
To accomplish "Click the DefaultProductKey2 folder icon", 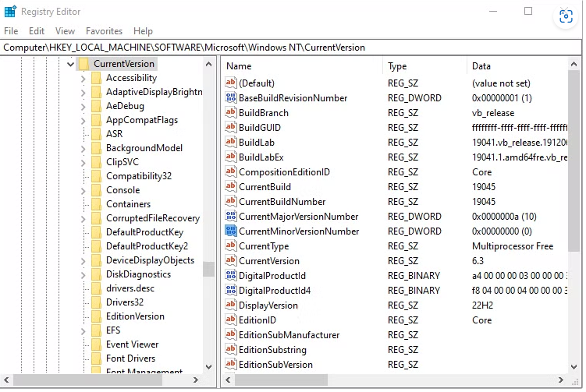I will [x=97, y=246].
